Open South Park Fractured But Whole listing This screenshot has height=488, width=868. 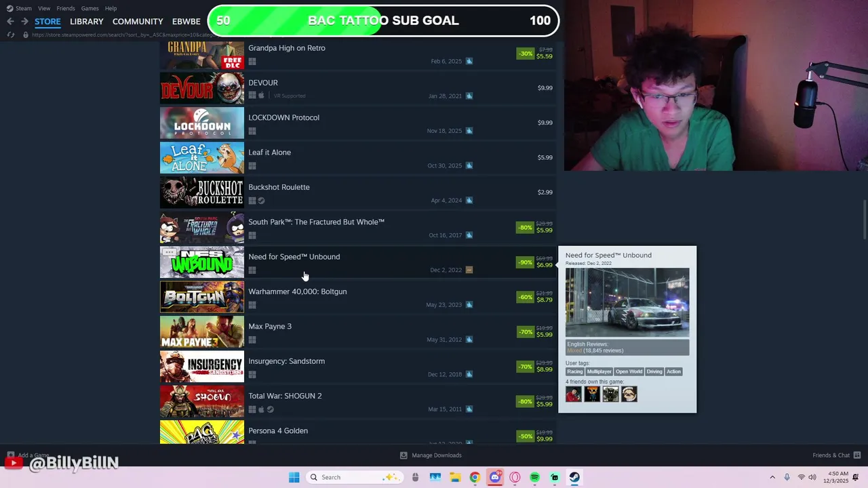[x=316, y=222]
